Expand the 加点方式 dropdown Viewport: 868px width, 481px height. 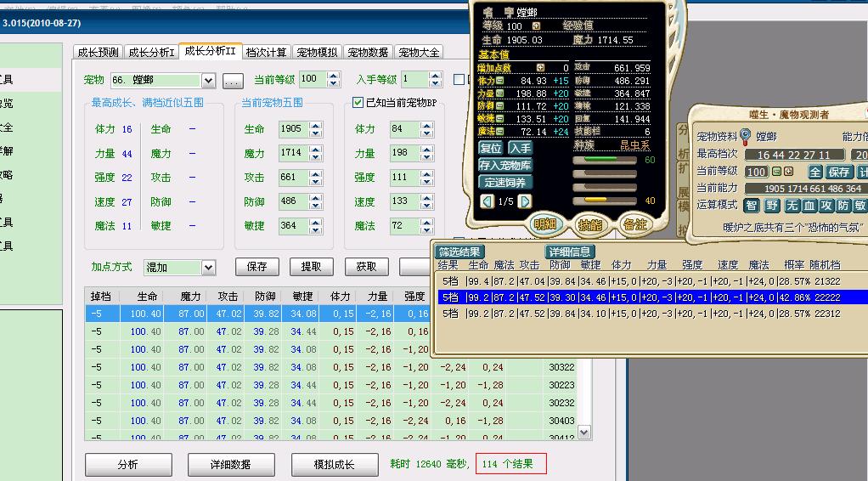(x=208, y=268)
